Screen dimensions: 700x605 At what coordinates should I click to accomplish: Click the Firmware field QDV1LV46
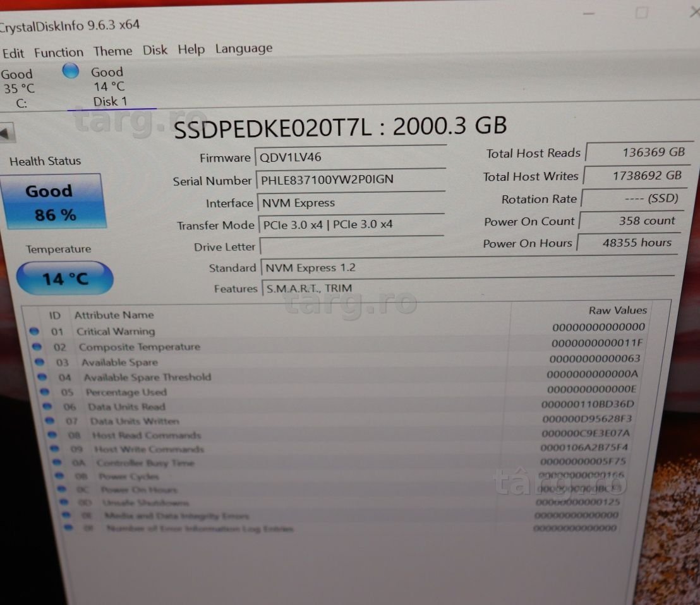pyautogui.click(x=351, y=157)
